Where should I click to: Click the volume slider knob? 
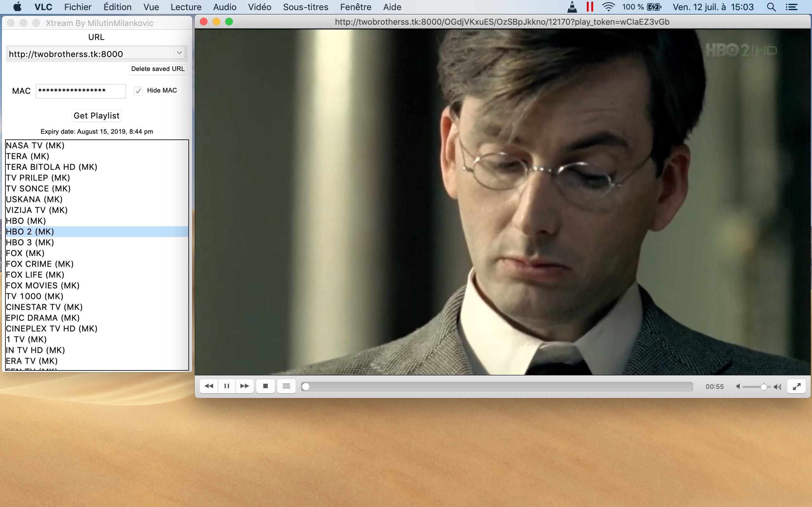pos(763,387)
